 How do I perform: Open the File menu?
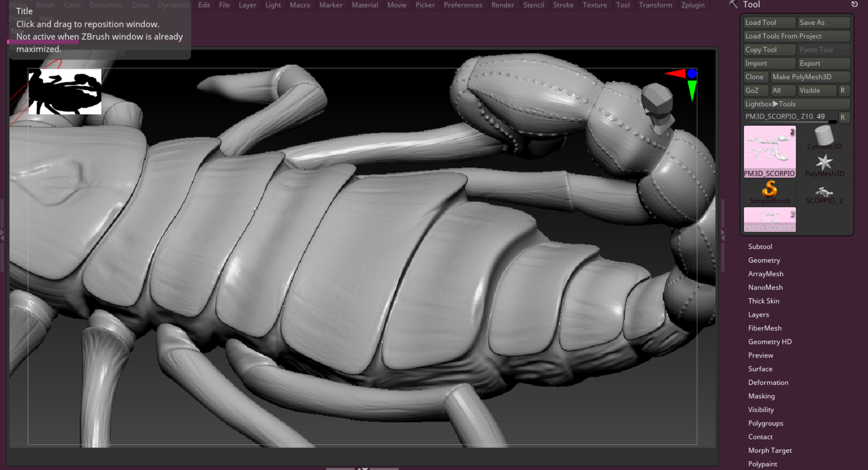[224, 5]
